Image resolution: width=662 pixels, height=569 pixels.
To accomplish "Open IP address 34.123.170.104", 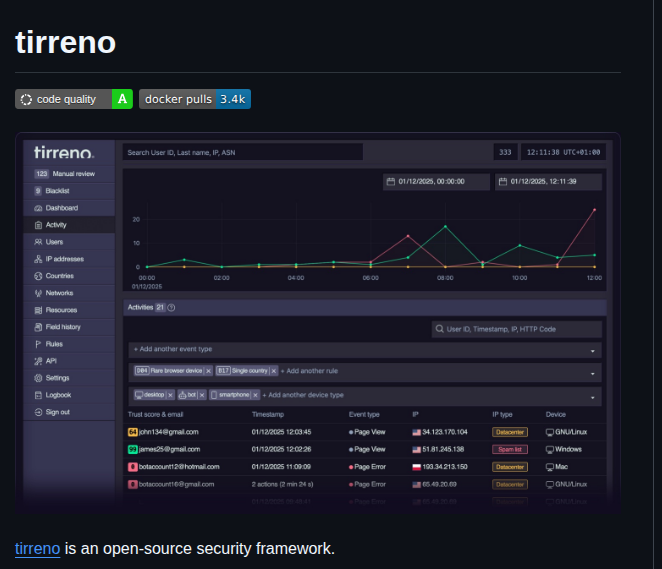I will (445, 432).
